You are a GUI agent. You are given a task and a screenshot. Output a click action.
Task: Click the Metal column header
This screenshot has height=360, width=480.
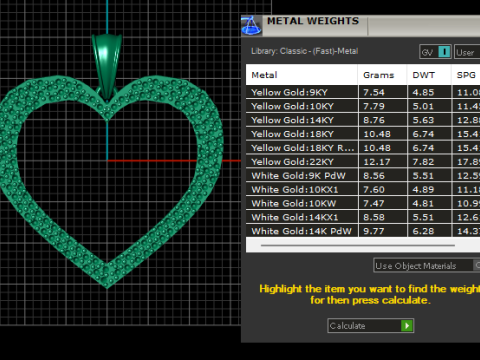click(x=301, y=75)
